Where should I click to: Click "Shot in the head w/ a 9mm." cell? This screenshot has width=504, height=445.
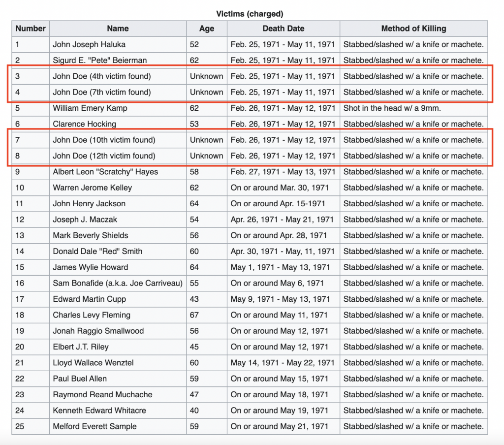(x=392, y=108)
